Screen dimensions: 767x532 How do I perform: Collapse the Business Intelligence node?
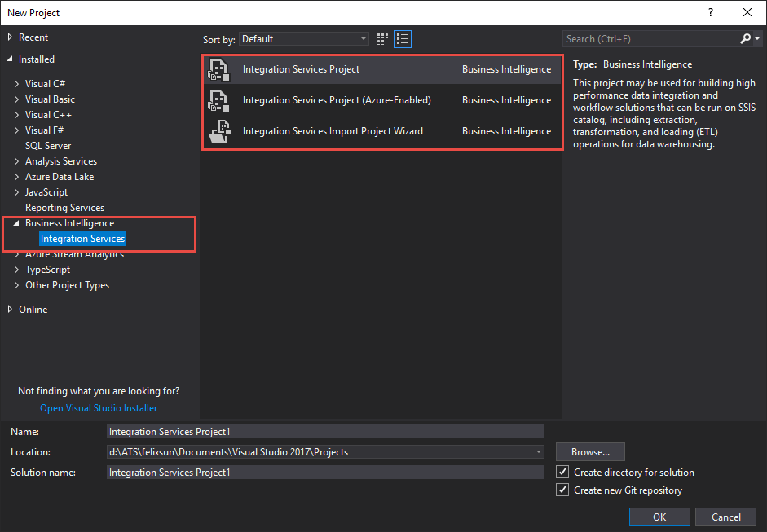pyautogui.click(x=16, y=223)
